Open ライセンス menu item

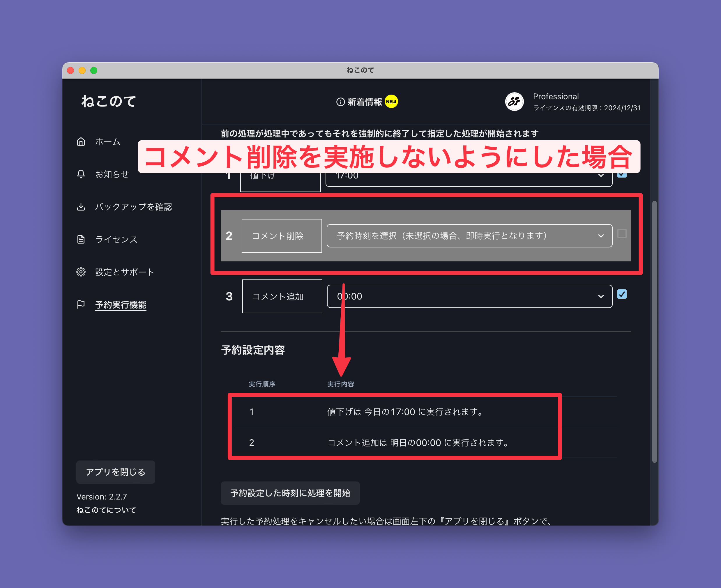(x=116, y=240)
